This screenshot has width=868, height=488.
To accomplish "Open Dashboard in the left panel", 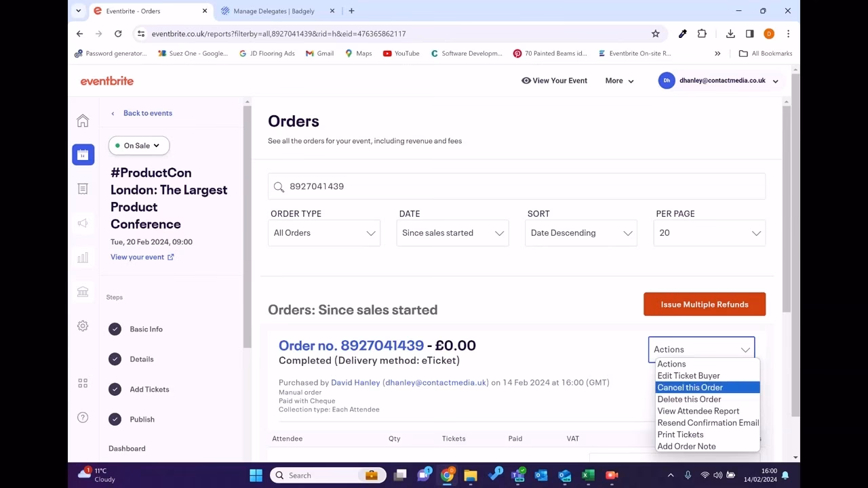I will coord(127,449).
